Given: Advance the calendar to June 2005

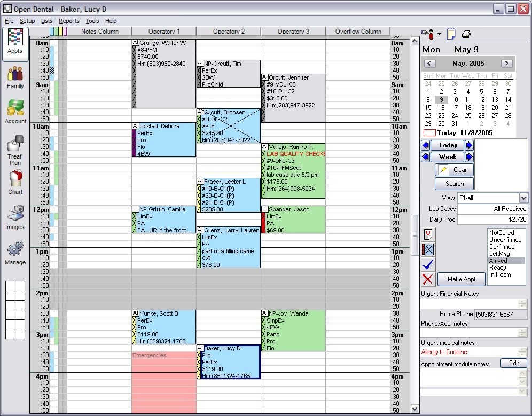Looking at the screenshot, I should tap(506, 63).
